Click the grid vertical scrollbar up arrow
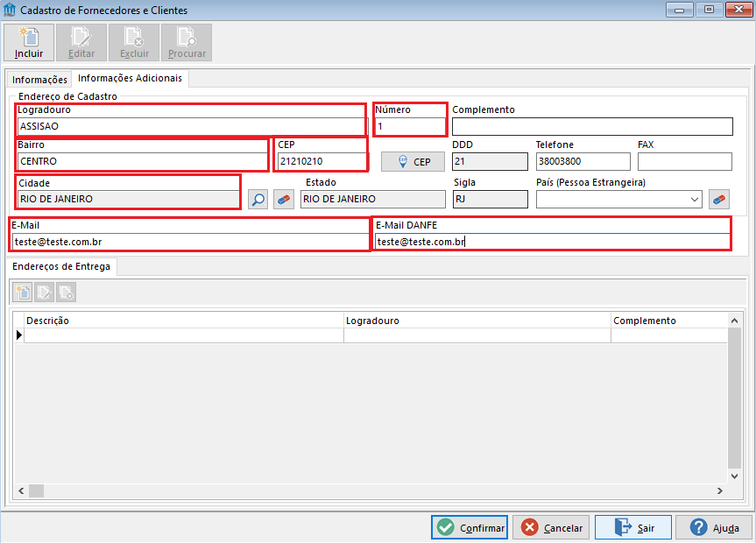The image size is (756, 543). [734, 321]
